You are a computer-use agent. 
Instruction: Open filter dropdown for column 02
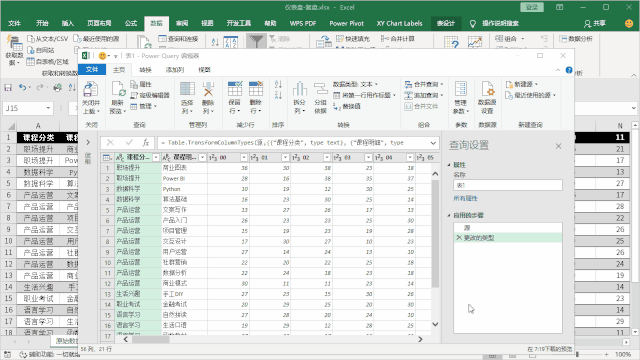pos(327,158)
